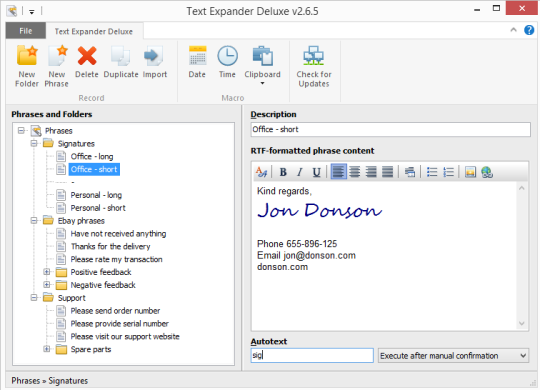The image size is (540, 390).
Task: Click the application icon in the title bar
Action: (12, 11)
